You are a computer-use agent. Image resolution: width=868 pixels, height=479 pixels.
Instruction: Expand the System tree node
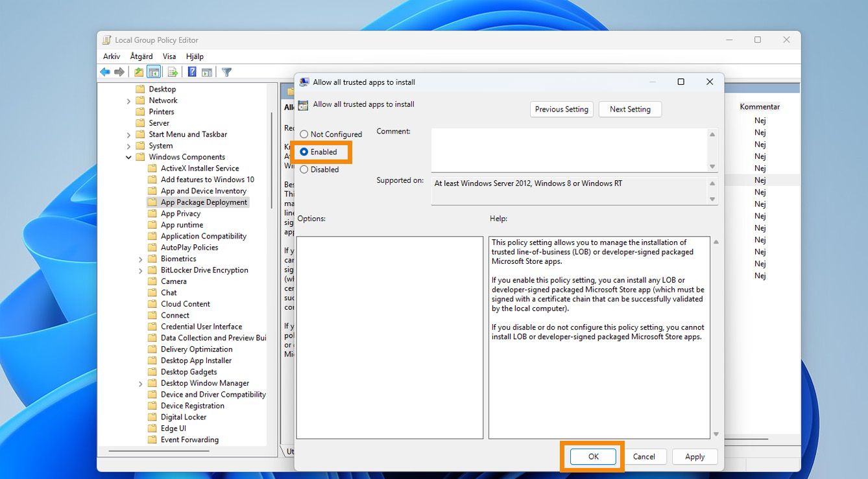click(128, 146)
